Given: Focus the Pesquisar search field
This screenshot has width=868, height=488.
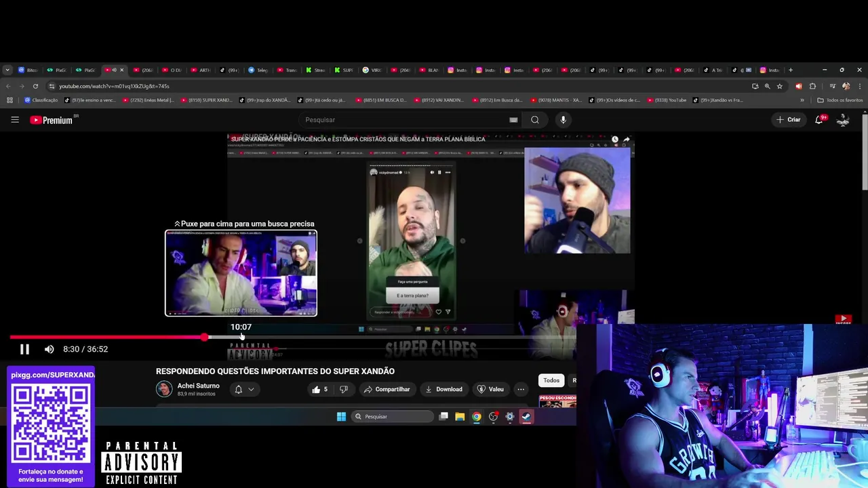Looking at the screenshot, I should coord(403,120).
